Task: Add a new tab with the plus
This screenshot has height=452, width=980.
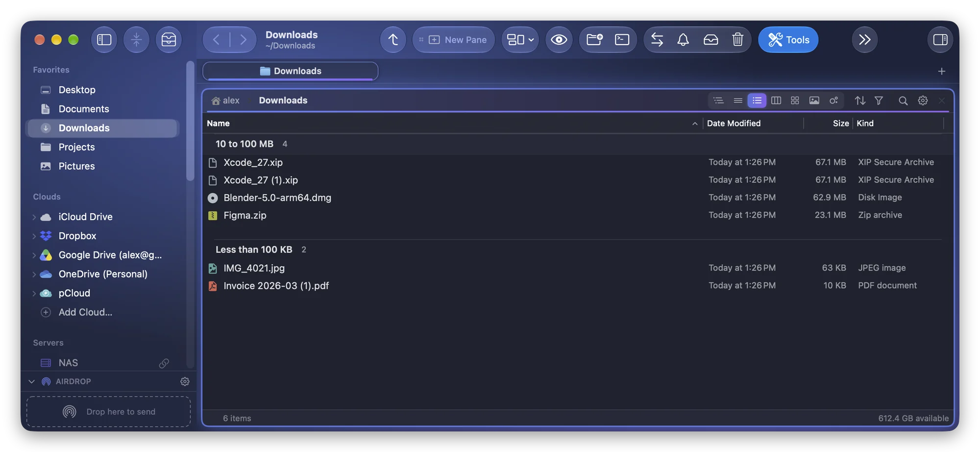Action: [941, 72]
